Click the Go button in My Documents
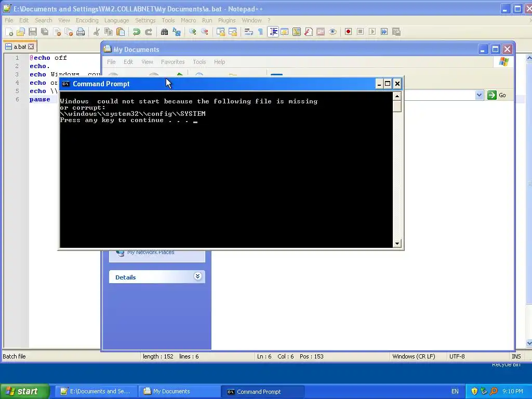The width and height of the screenshot is (532, 399). tap(497, 95)
